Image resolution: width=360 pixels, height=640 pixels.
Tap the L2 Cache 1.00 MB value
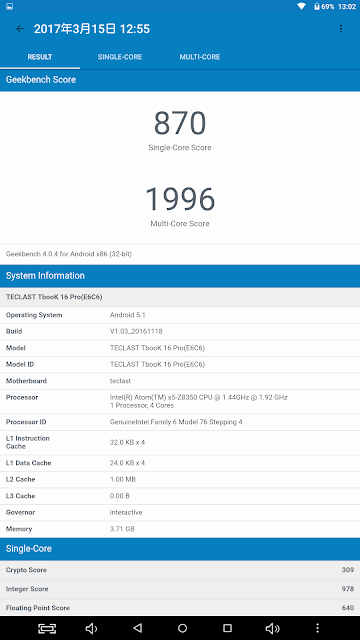tap(123, 479)
